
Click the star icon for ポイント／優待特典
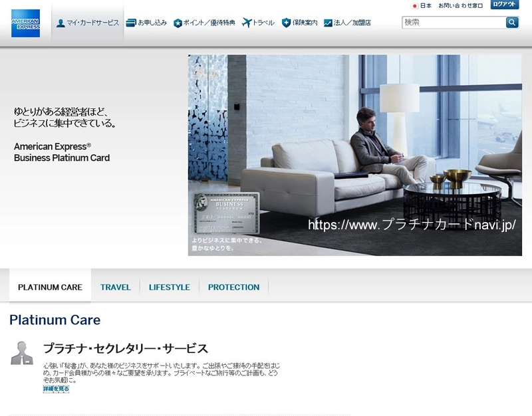[178, 23]
